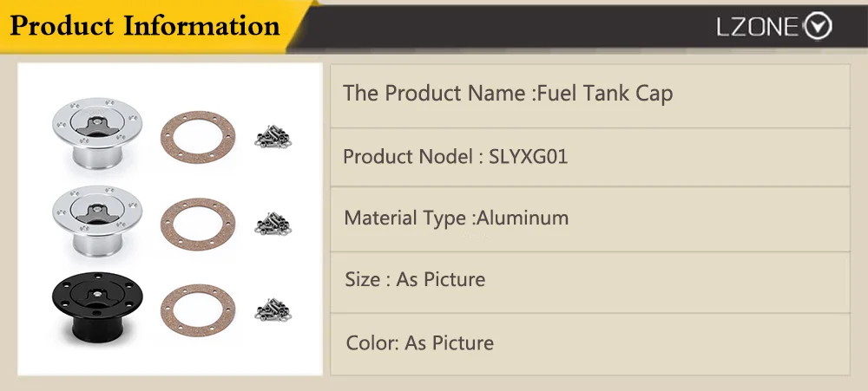
Task: Click the top pile of screws
Action: (273, 137)
